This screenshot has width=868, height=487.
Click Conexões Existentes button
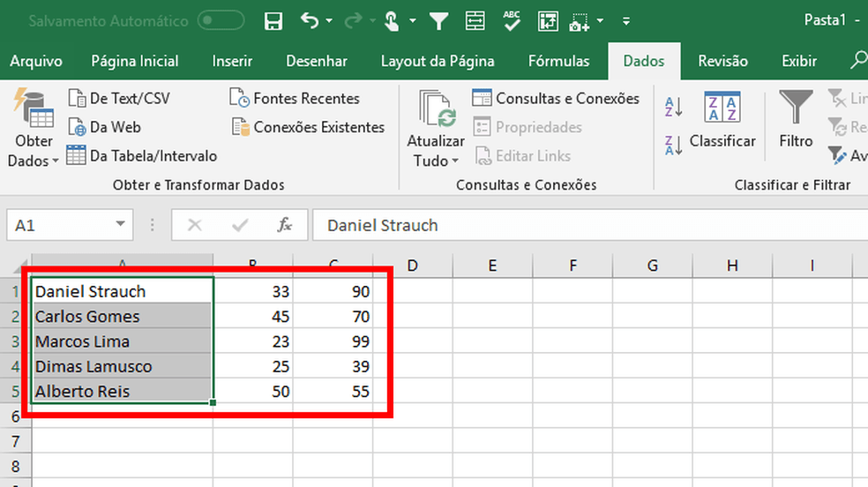click(308, 127)
